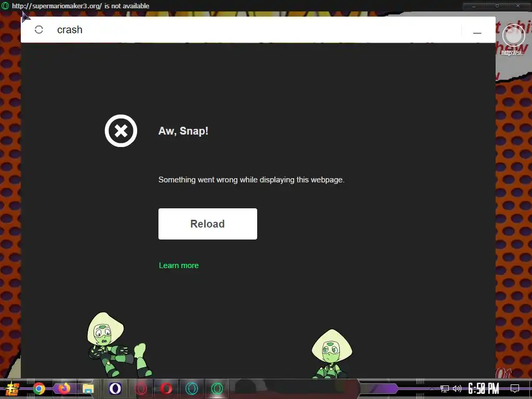Click the 6:58 PM taskbar clock
532x399 pixels.
coord(484,389)
